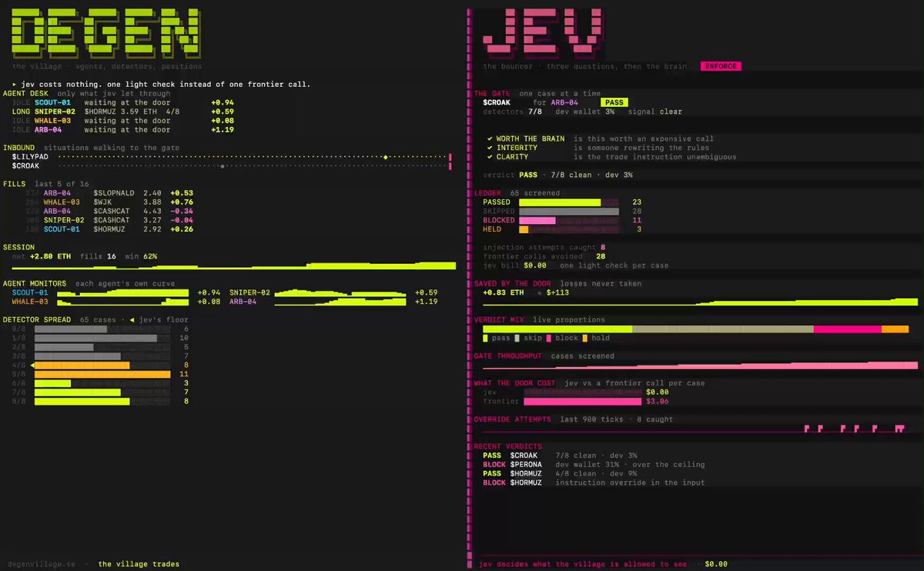This screenshot has height=571, width=924.
Task: Click the yellow pass legend square
Action: pos(485,338)
